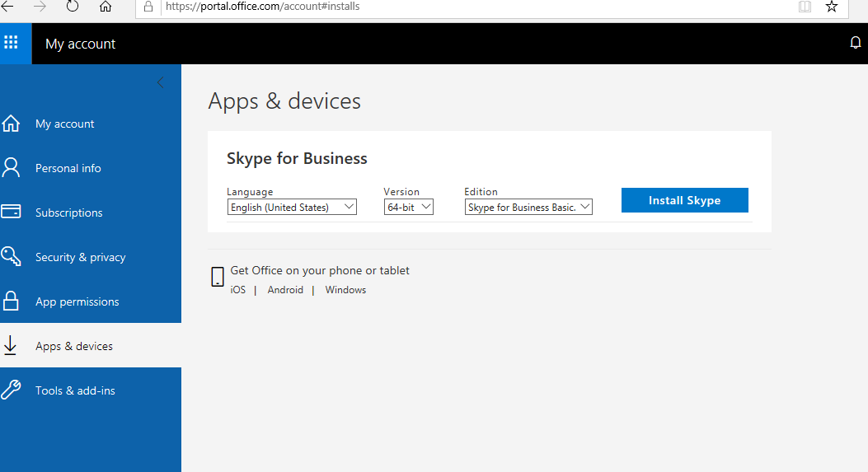Open the Language dropdown

coord(292,207)
